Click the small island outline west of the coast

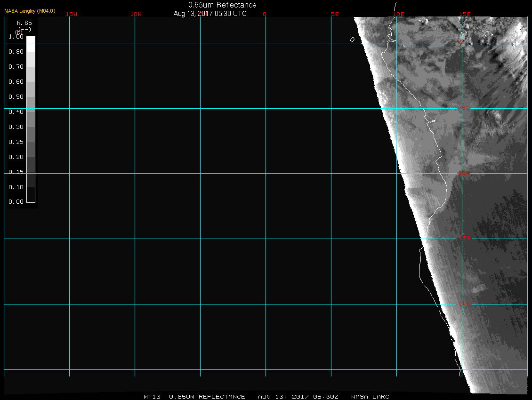352,40
